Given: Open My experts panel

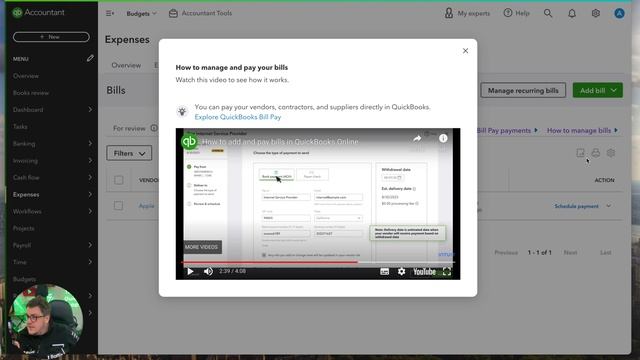Looking at the screenshot, I should pos(467,13).
